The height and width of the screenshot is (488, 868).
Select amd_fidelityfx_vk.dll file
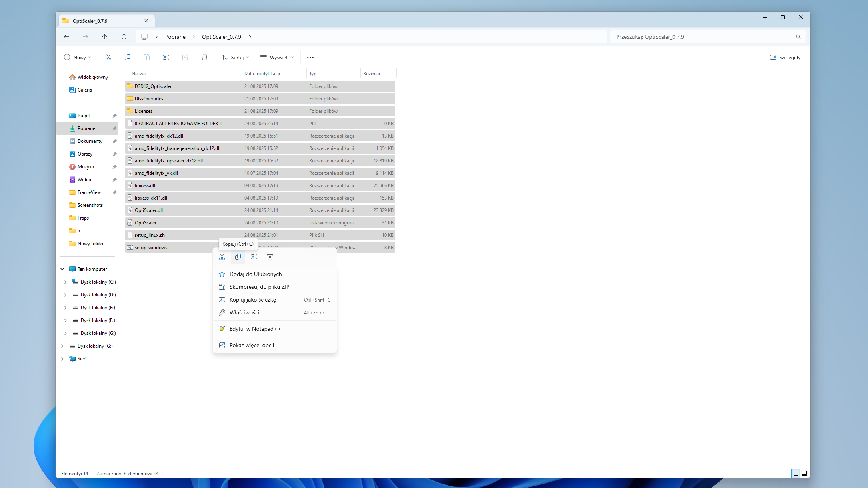[x=260, y=173]
